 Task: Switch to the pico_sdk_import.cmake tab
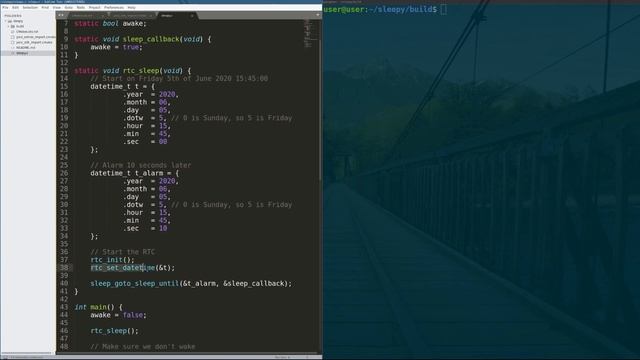[x=131, y=16]
